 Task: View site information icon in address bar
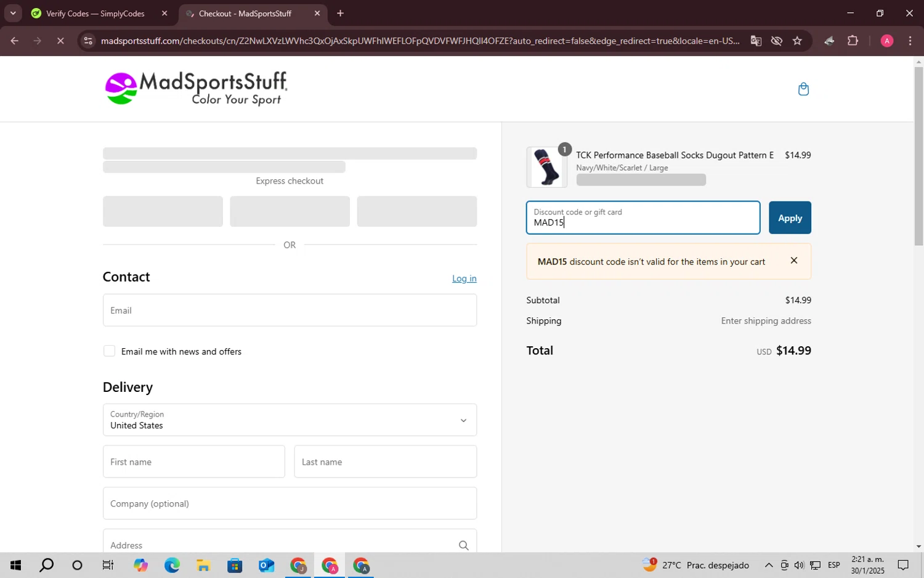[88, 41]
